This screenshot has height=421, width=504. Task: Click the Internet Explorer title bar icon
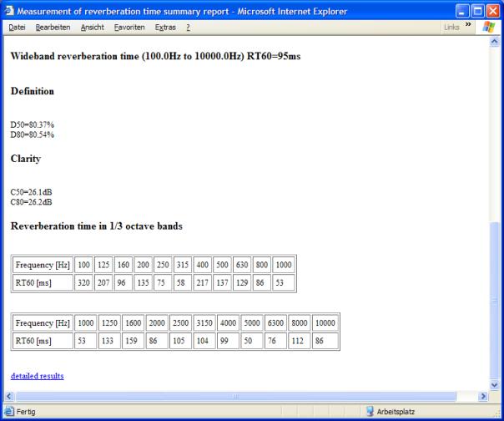pos(9,9)
